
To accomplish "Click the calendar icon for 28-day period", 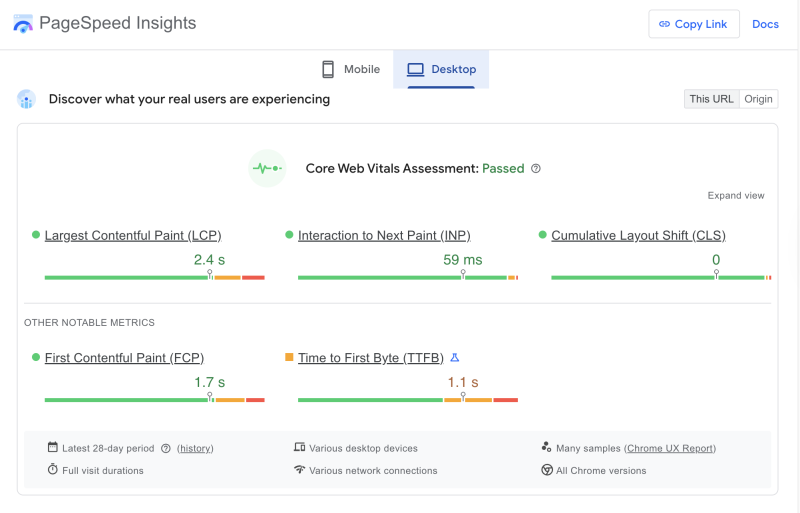I will [53, 448].
